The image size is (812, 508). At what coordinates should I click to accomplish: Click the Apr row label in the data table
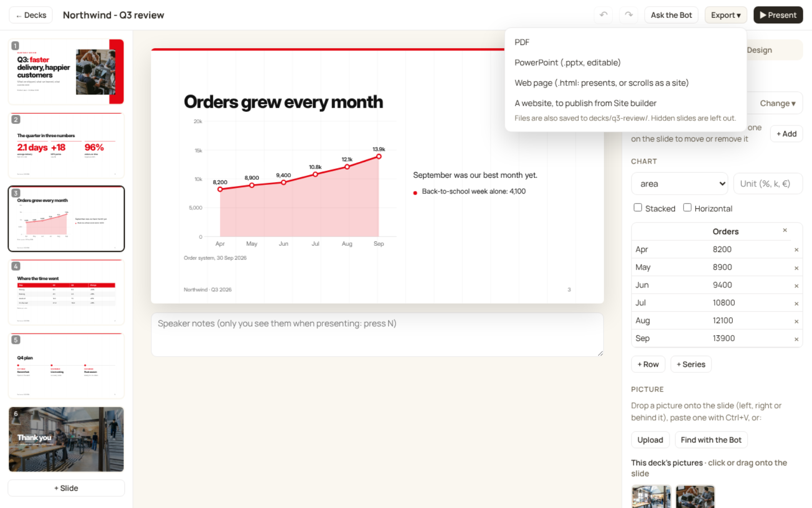[670, 249]
